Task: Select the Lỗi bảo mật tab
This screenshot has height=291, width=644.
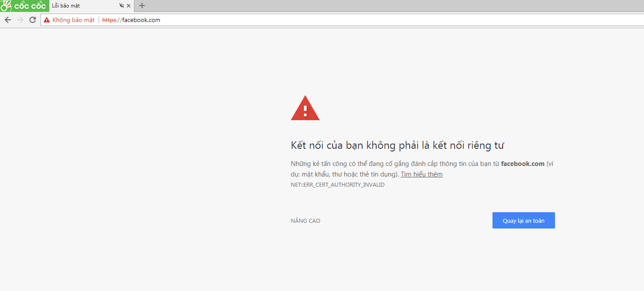Action: pos(79,6)
